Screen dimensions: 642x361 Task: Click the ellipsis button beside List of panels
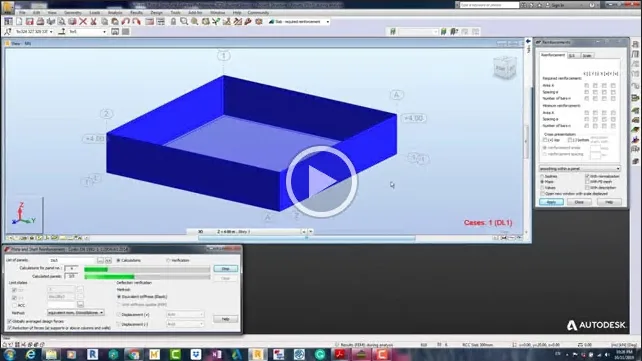tap(100, 260)
